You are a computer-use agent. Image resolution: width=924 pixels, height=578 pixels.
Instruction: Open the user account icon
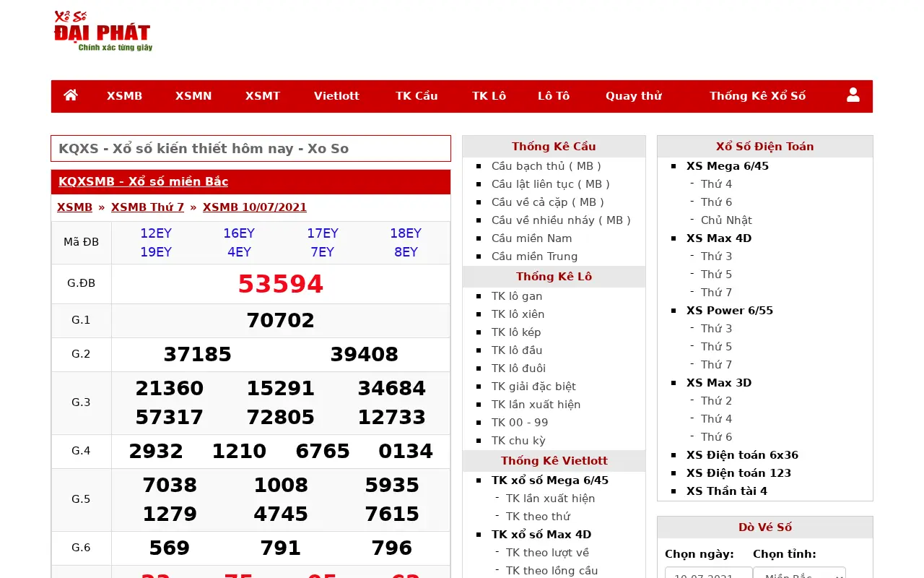click(x=853, y=95)
